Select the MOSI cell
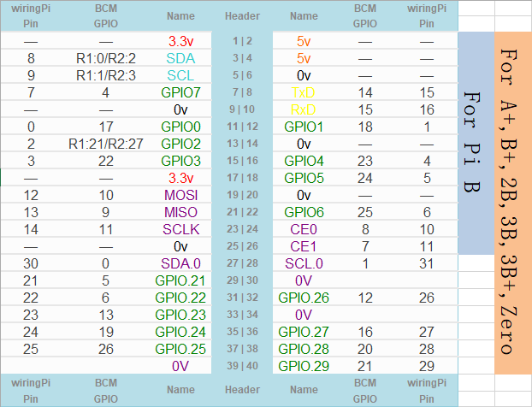Screen dimensions: 532x407 coord(180,195)
